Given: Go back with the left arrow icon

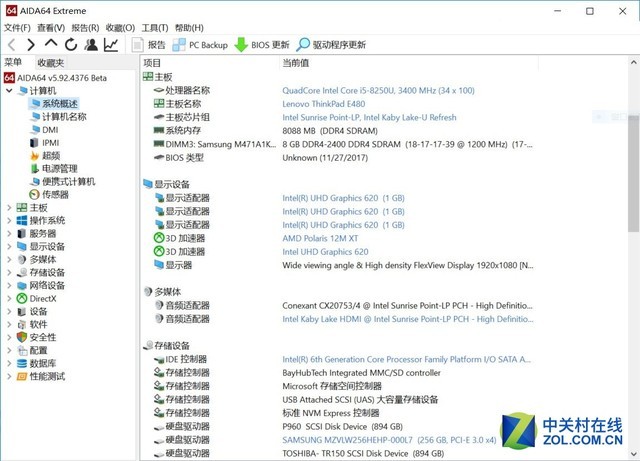Looking at the screenshot, I should [x=11, y=45].
